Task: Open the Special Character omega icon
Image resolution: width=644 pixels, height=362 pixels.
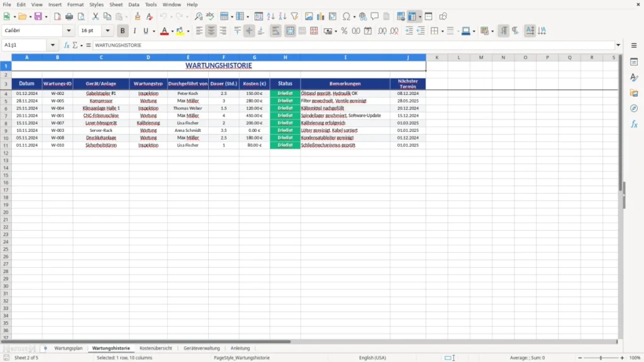Action: pyautogui.click(x=347, y=16)
